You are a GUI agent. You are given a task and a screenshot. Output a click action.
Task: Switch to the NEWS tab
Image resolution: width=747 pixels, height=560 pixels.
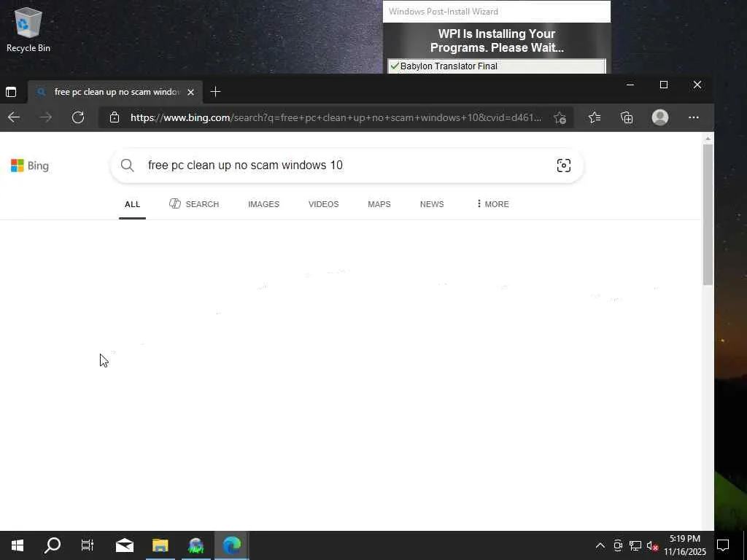click(x=432, y=204)
